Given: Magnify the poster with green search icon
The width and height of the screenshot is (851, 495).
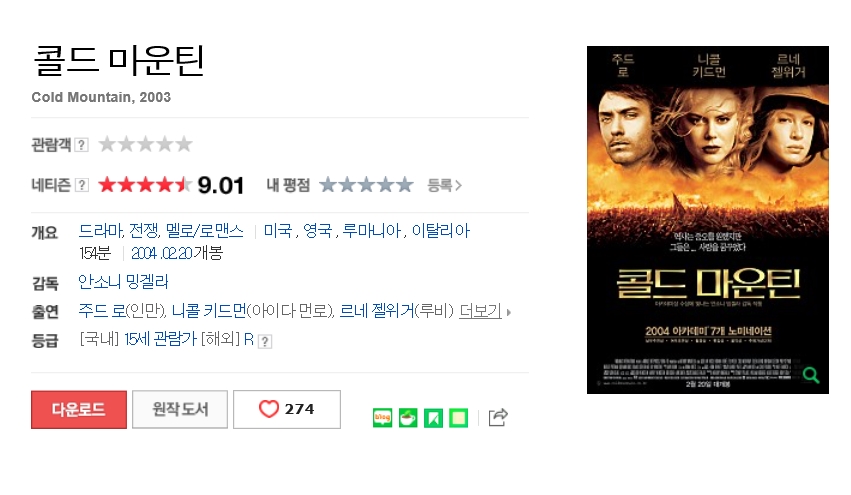Looking at the screenshot, I should [x=811, y=375].
